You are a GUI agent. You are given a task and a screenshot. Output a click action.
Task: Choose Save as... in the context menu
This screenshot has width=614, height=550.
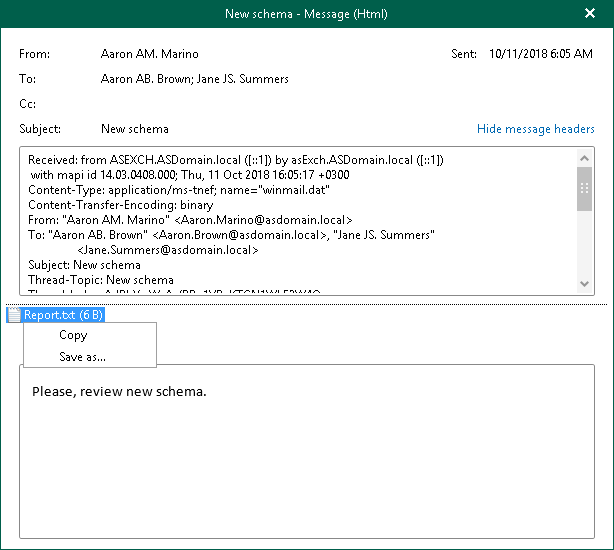coord(82,356)
